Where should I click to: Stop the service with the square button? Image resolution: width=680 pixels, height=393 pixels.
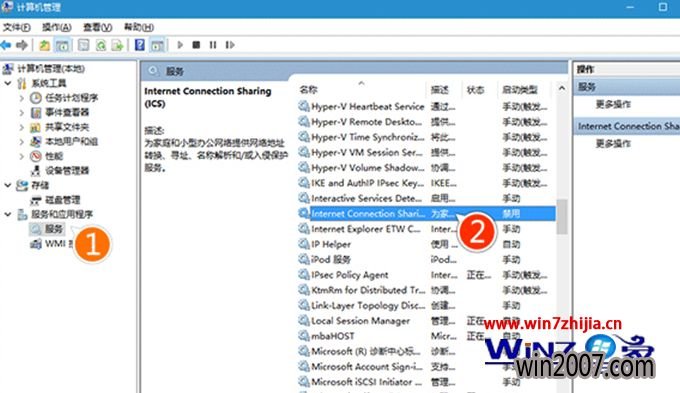[x=196, y=45]
